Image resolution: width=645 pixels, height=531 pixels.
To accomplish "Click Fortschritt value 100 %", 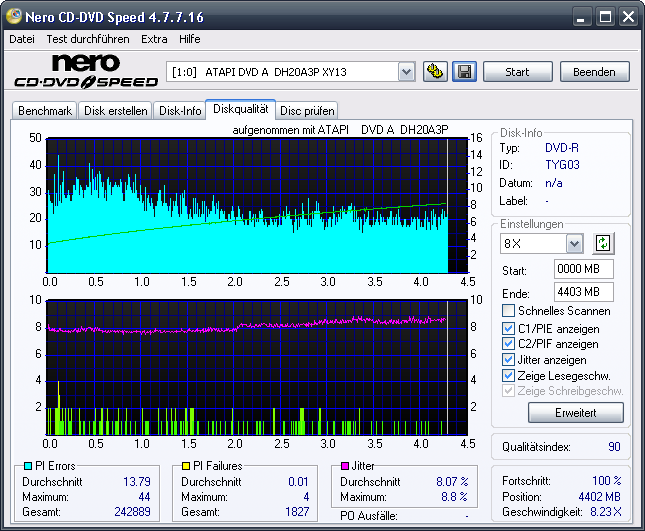I will tap(607, 481).
